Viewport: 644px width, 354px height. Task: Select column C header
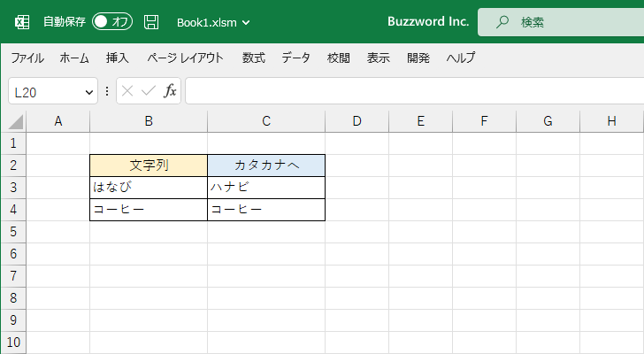click(266, 121)
